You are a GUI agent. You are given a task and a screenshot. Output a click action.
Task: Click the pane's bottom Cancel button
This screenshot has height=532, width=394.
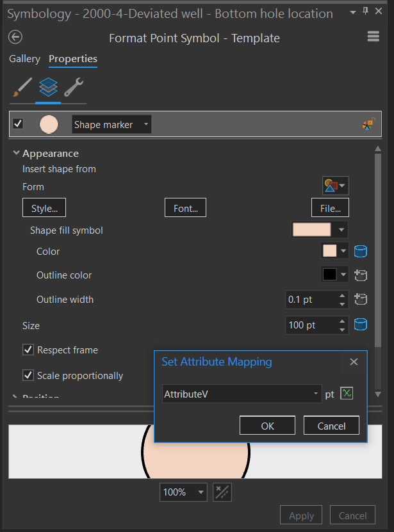pos(352,515)
